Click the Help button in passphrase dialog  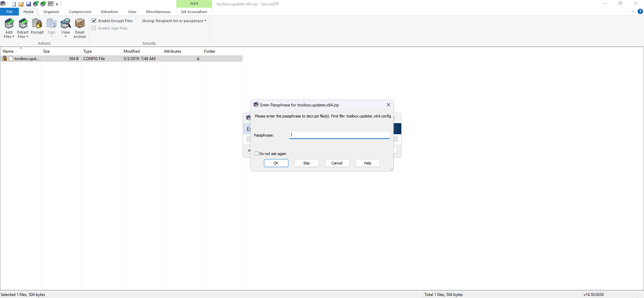368,163
